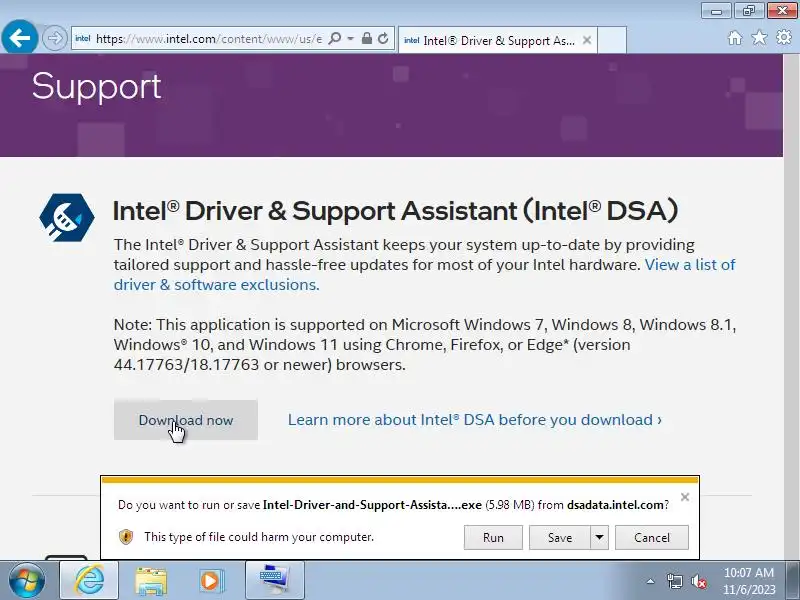
Task: Minimize the browser window
Action: 716,10
